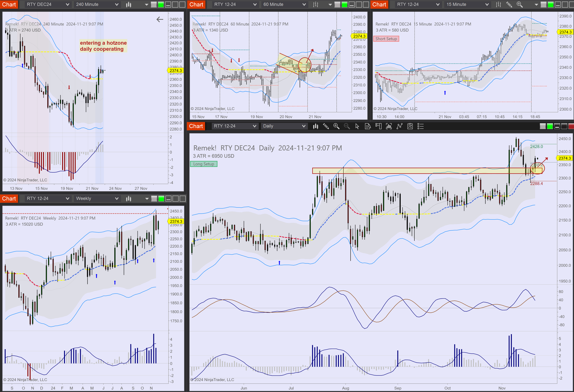The image size is (574, 392).
Task: Open the indicators icon on the Daily chart
Action: click(x=399, y=126)
